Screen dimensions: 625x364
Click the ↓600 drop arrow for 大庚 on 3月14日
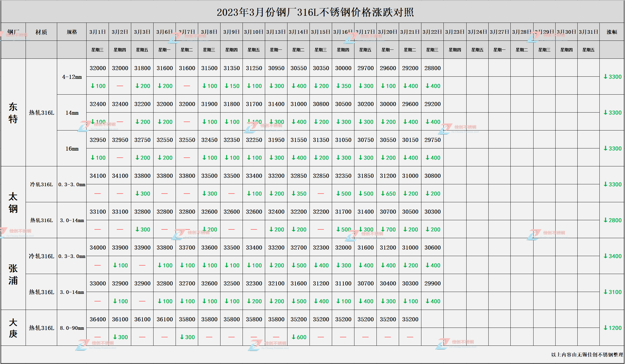coord(298,337)
